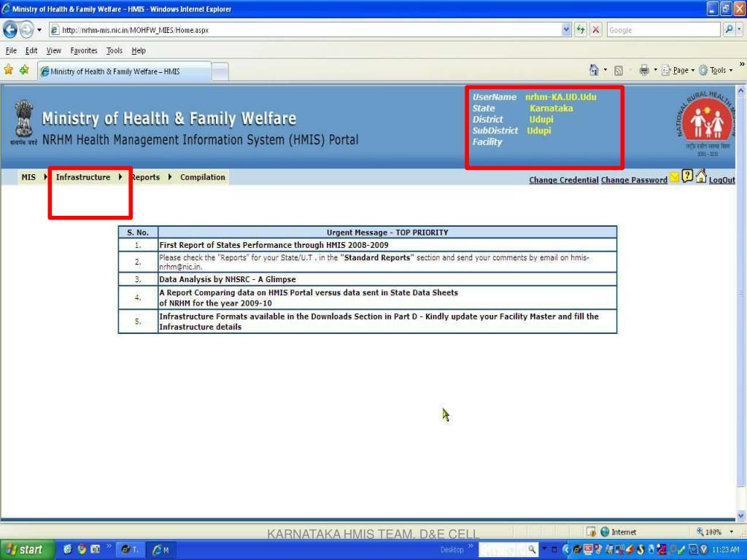Viewport: 747px width, 560px height.
Task: Click the Indian national emblem logo
Action: point(23,122)
